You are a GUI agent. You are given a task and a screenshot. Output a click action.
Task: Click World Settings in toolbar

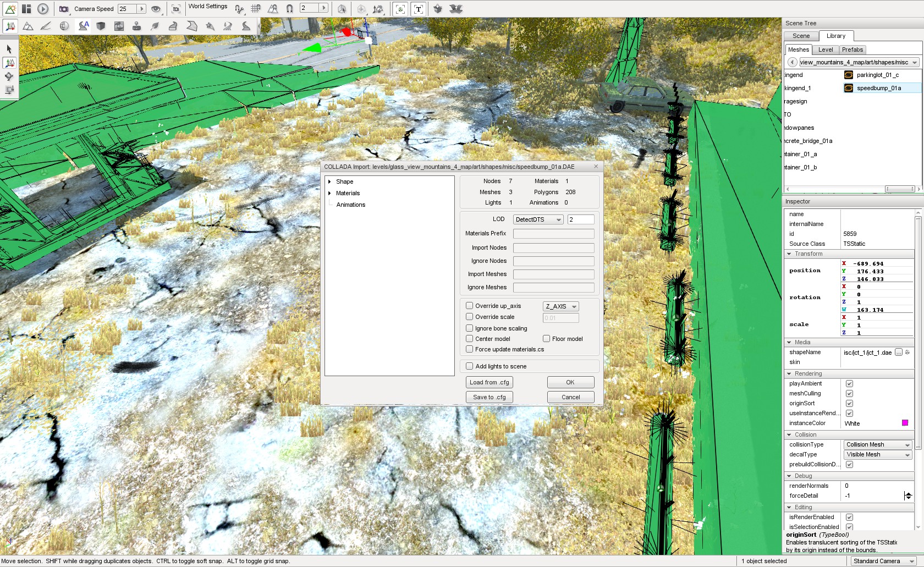click(x=208, y=7)
